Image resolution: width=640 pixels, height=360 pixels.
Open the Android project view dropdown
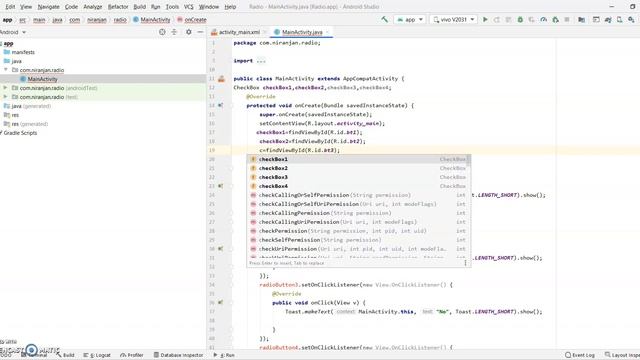[13, 32]
